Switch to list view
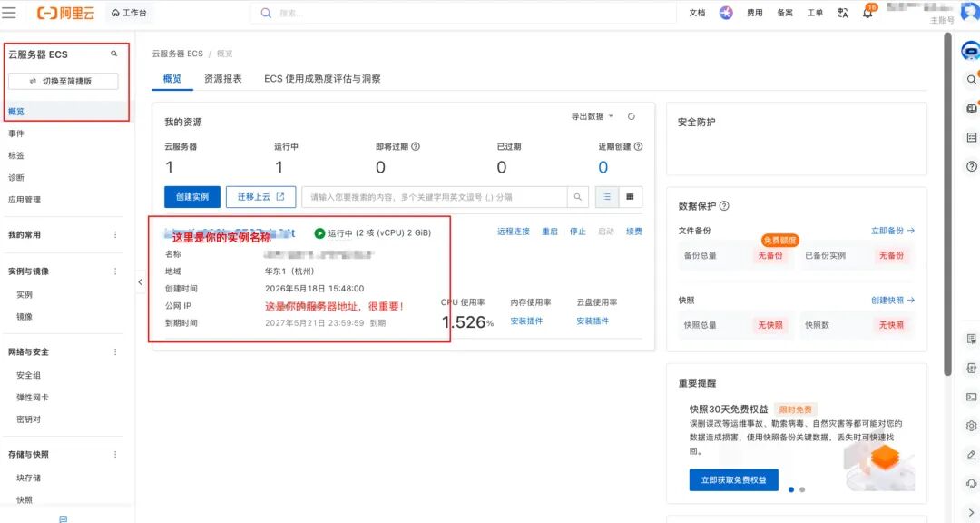980x523 pixels. (606, 197)
